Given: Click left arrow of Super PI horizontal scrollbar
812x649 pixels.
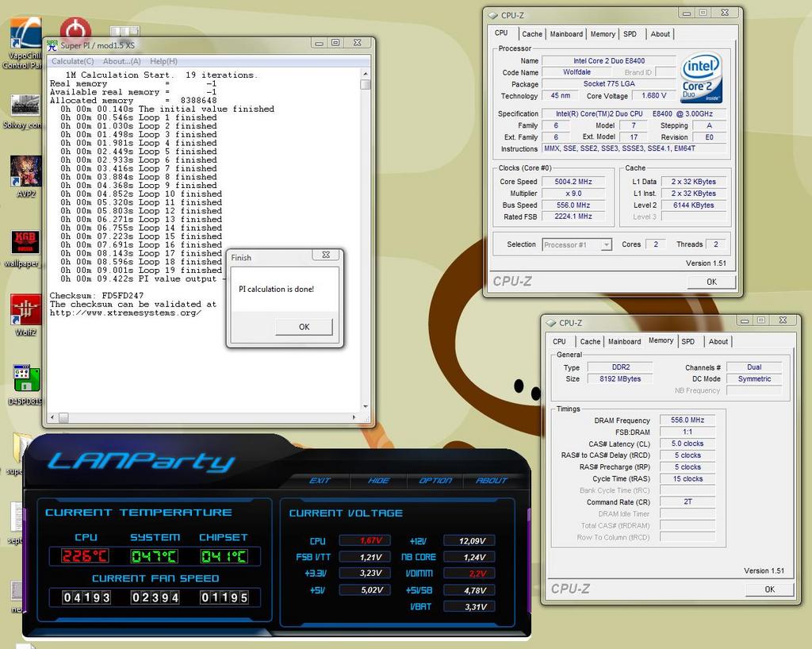Looking at the screenshot, I should (52, 417).
